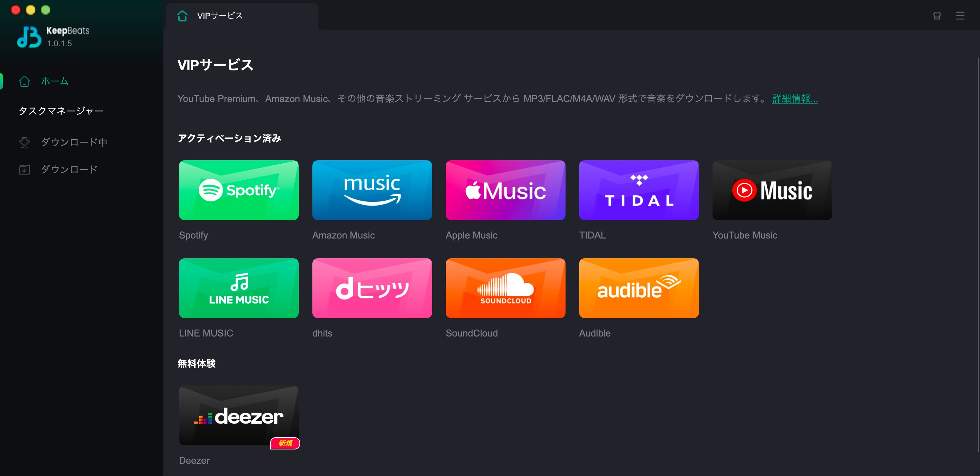Open the hamburger menu at top right
The image size is (980, 476).
[960, 16]
